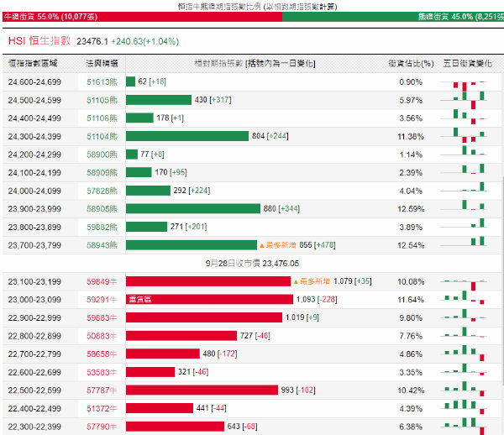504x435 pixels.
Task: Click the +240.63(+1.04%) change figure
Action: 145,41
